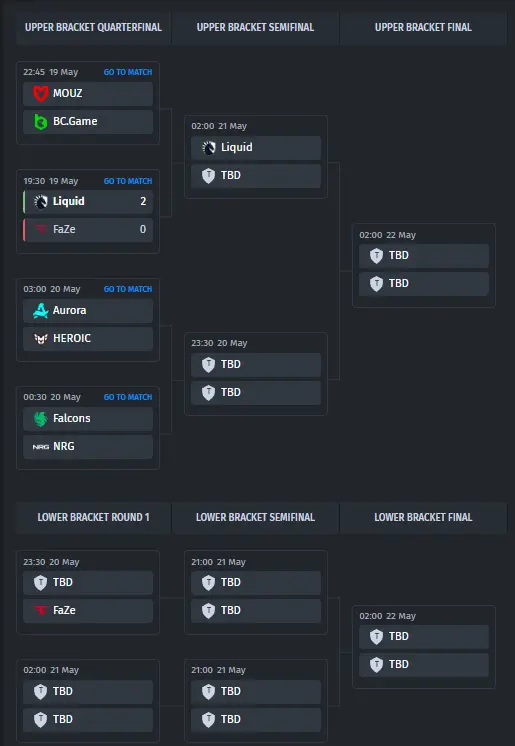Click the FaZe row showing score 0

click(88, 230)
